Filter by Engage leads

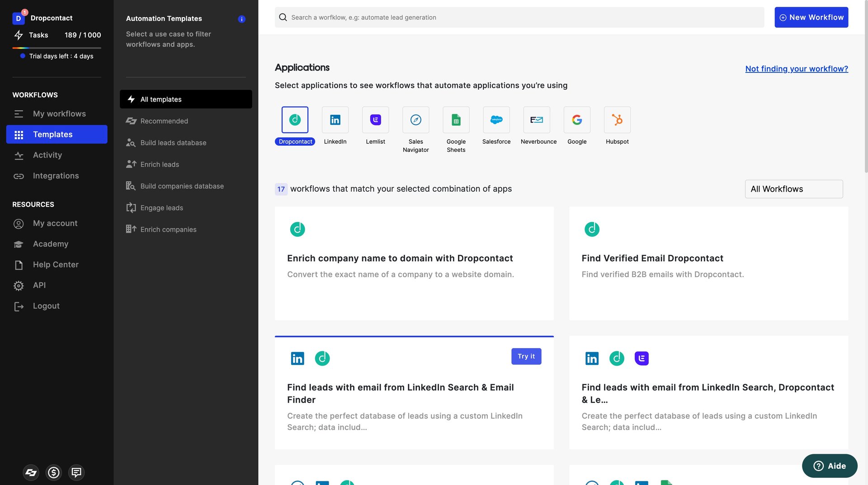(186, 207)
